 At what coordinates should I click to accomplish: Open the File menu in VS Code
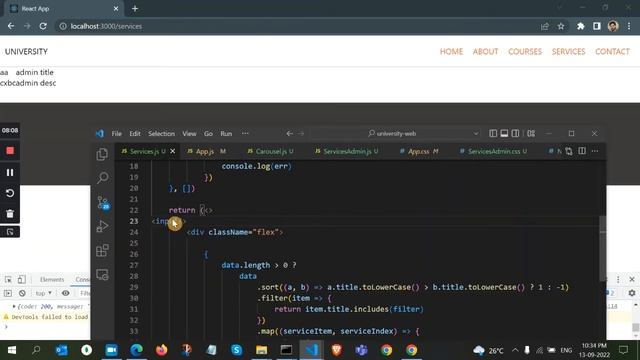(x=116, y=133)
